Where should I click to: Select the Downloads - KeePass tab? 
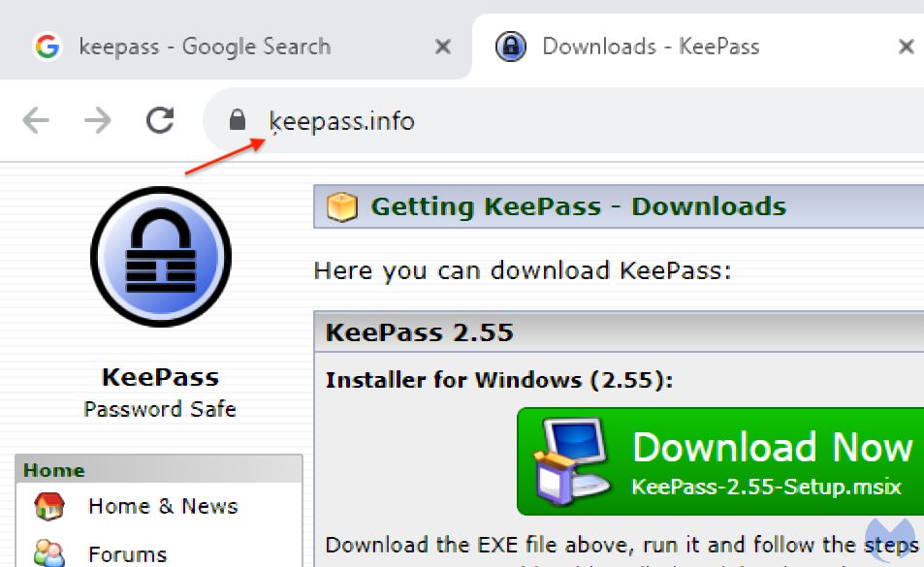[698, 47]
